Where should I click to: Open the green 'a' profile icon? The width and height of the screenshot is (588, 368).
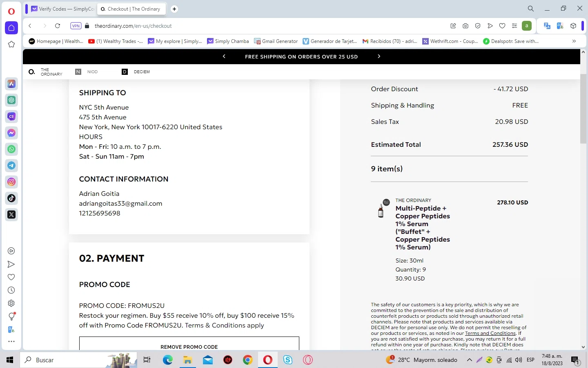[x=527, y=26]
